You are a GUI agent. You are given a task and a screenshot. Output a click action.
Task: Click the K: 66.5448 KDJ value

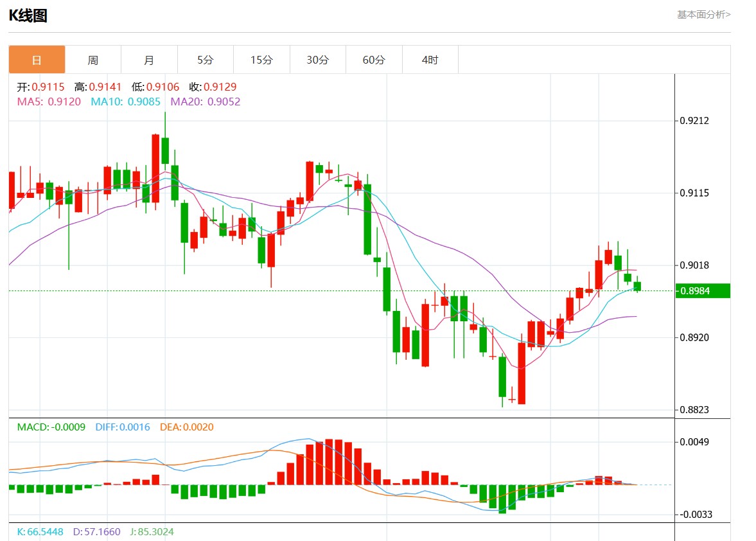(x=40, y=532)
